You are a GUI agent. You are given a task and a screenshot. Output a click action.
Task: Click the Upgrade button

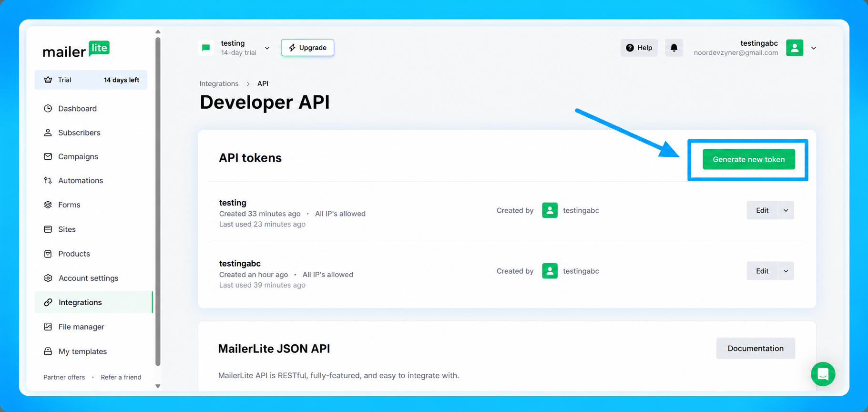(x=307, y=48)
